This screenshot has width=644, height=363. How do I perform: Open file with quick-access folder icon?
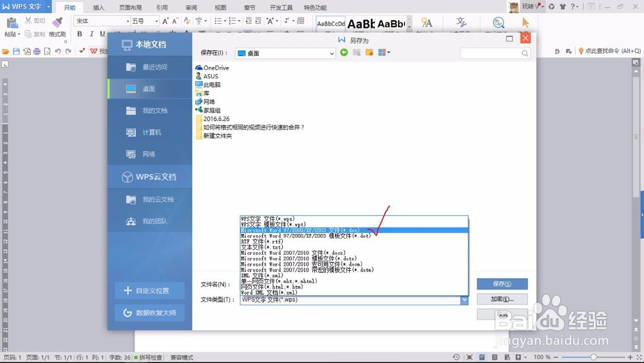pos(6,52)
